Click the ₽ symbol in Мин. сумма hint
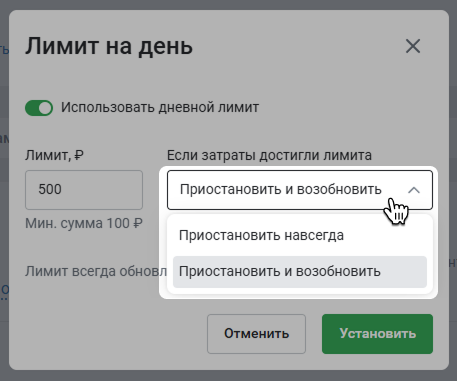Screen dimensions: 457x381 [138, 223]
